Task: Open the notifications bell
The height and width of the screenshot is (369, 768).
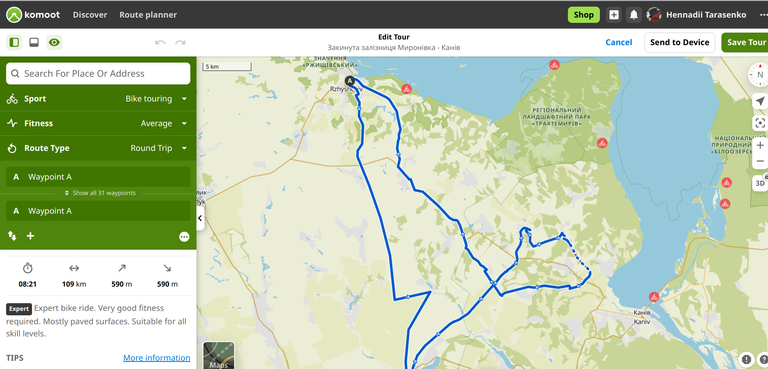Action: tap(634, 15)
